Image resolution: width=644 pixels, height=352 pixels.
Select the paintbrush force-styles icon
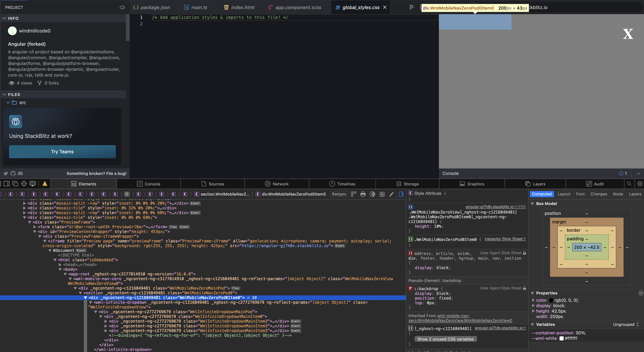tap(391, 194)
